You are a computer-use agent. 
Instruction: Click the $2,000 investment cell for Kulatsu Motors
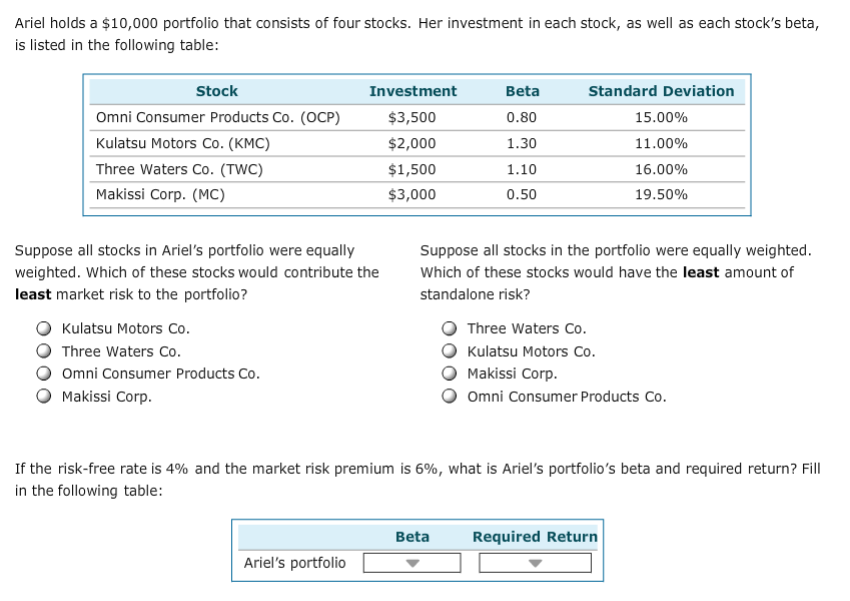point(413,143)
